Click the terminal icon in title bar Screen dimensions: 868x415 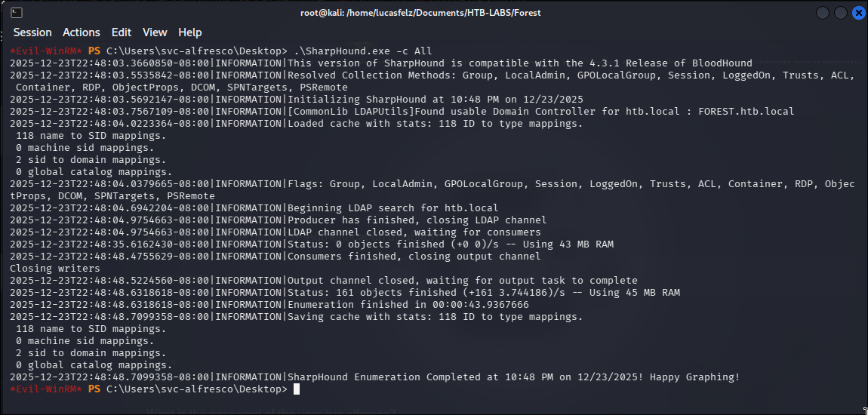[x=17, y=13]
